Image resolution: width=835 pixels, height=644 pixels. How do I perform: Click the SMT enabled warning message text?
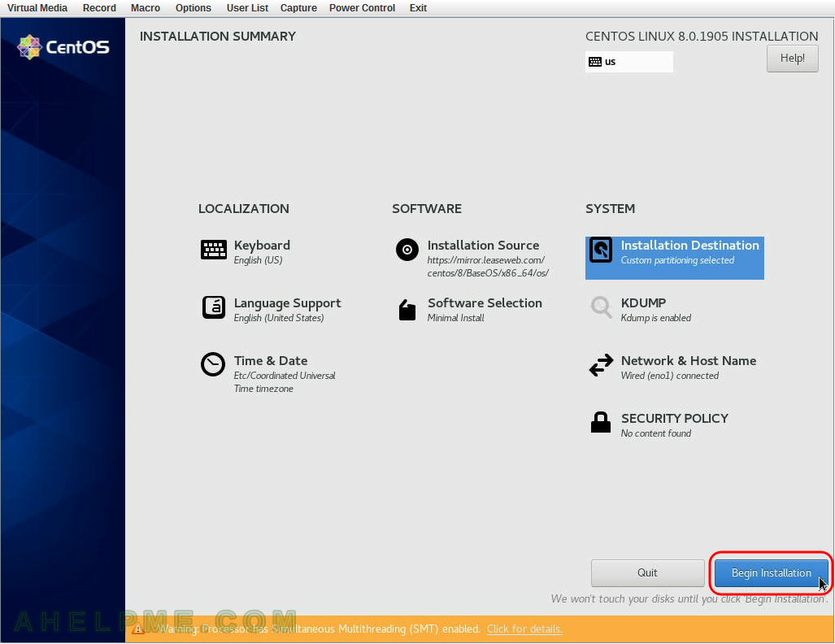click(x=319, y=629)
